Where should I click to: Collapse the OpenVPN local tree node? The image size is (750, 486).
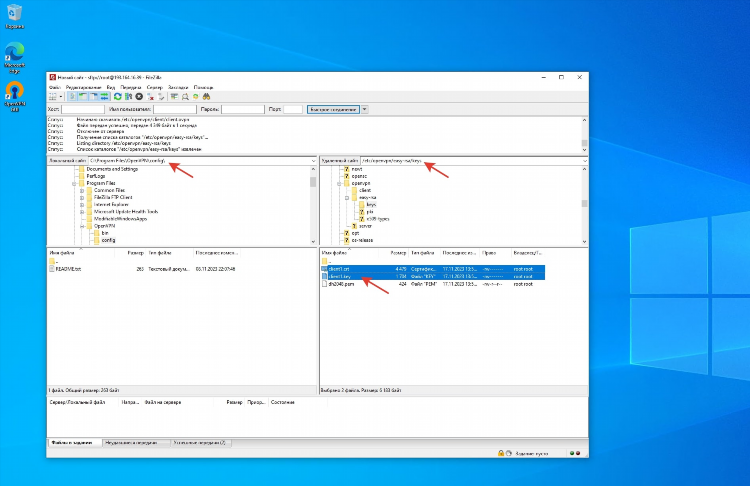82,226
